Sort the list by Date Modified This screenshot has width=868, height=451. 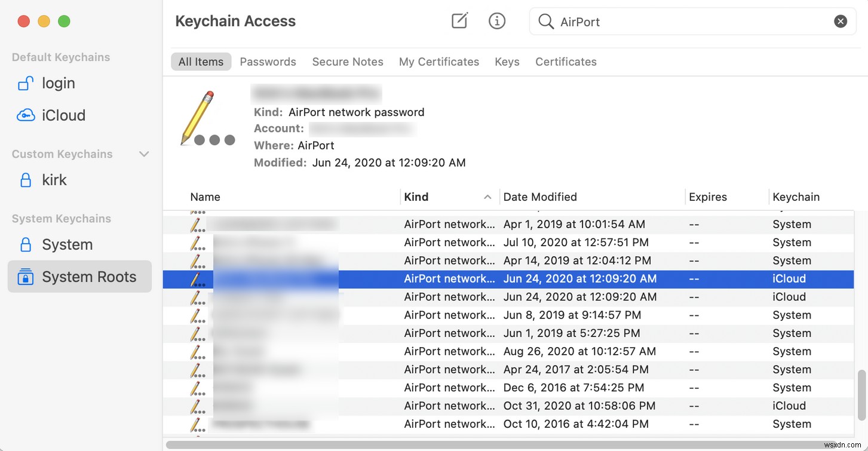(539, 197)
